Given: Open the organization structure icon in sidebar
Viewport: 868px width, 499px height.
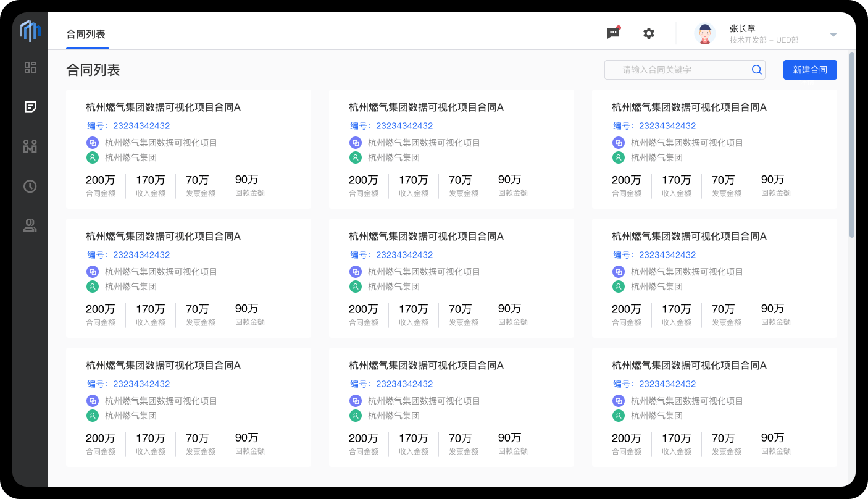Looking at the screenshot, I should [x=30, y=146].
